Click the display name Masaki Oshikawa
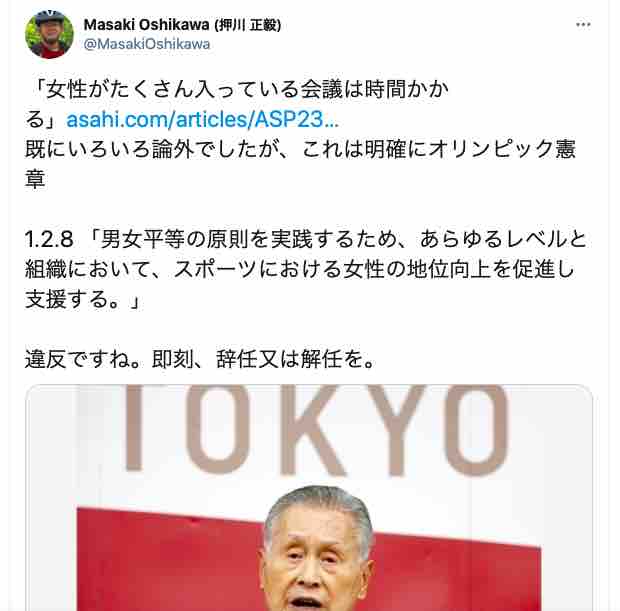 (x=146, y=25)
